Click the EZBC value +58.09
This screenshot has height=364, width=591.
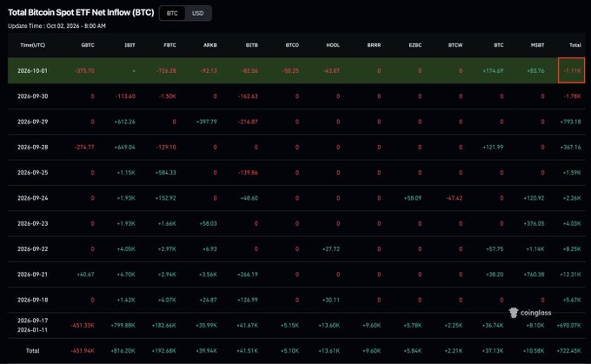coord(412,198)
